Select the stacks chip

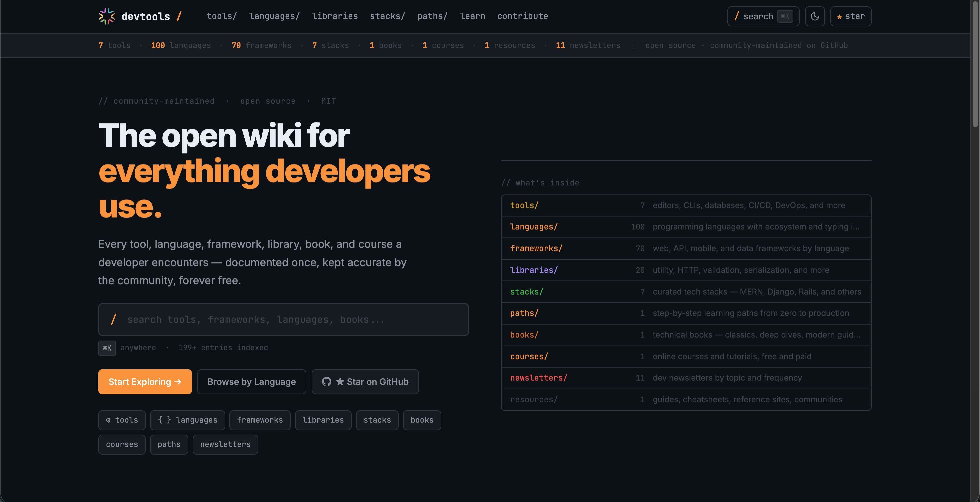pos(377,420)
